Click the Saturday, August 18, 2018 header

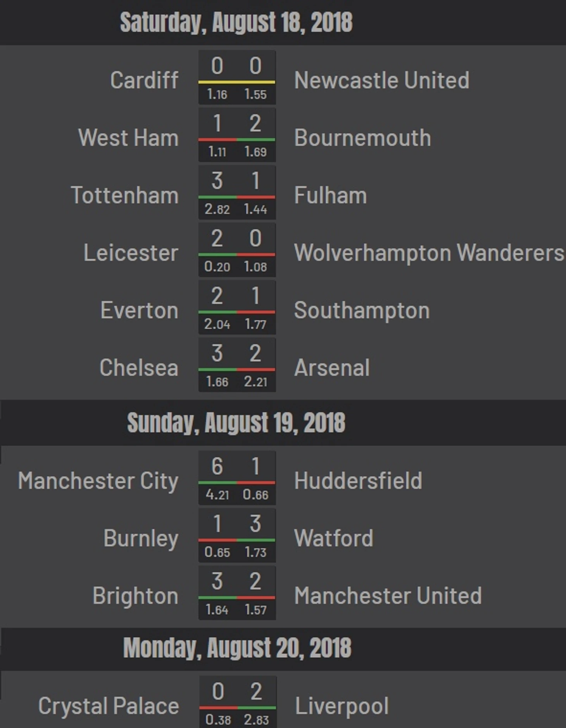pyautogui.click(x=236, y=22)
